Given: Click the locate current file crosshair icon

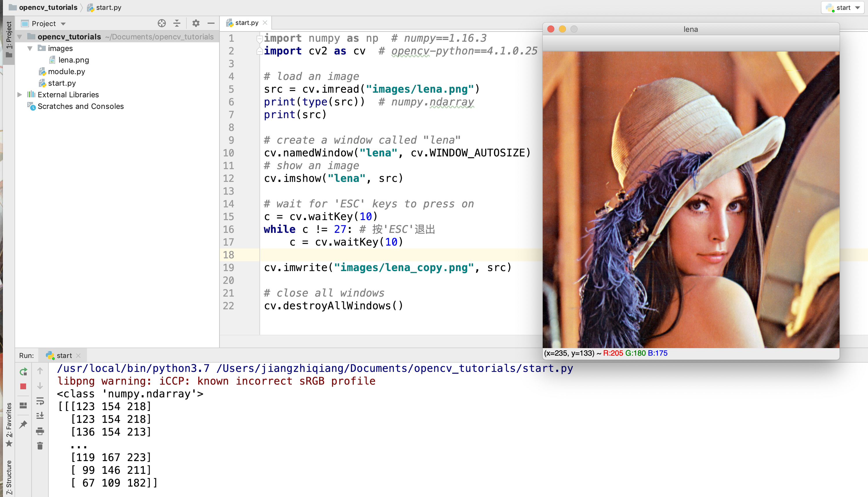Looking at the screenshot, I should click(161, 23).
